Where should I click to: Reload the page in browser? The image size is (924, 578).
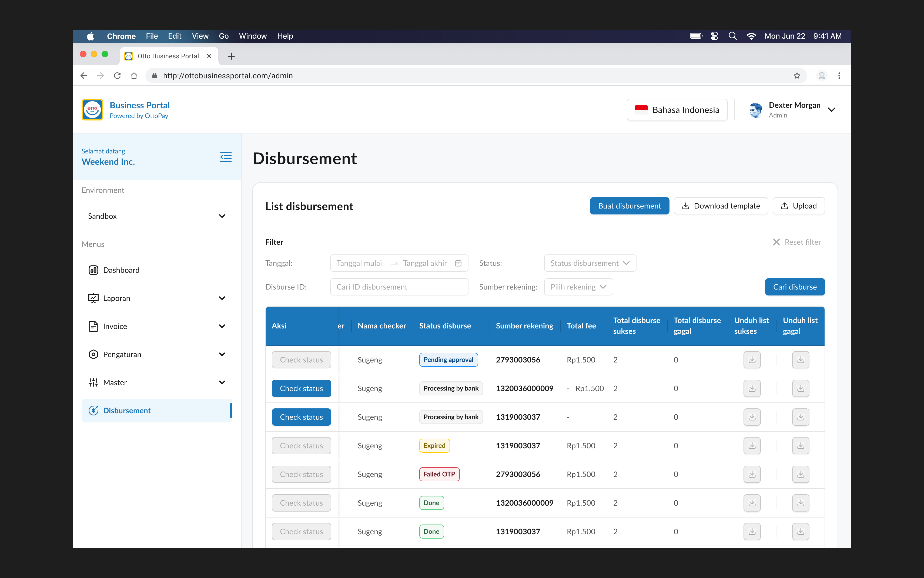[117, 76]
